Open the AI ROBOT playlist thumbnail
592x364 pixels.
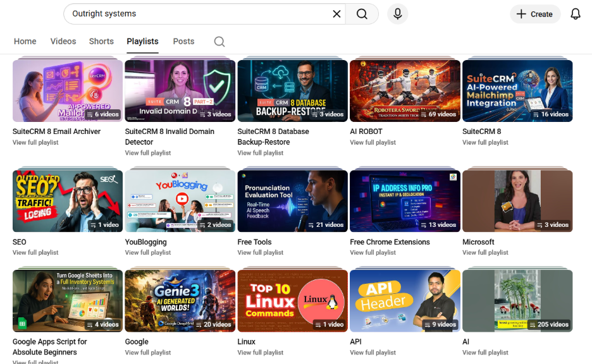point(405,90)
